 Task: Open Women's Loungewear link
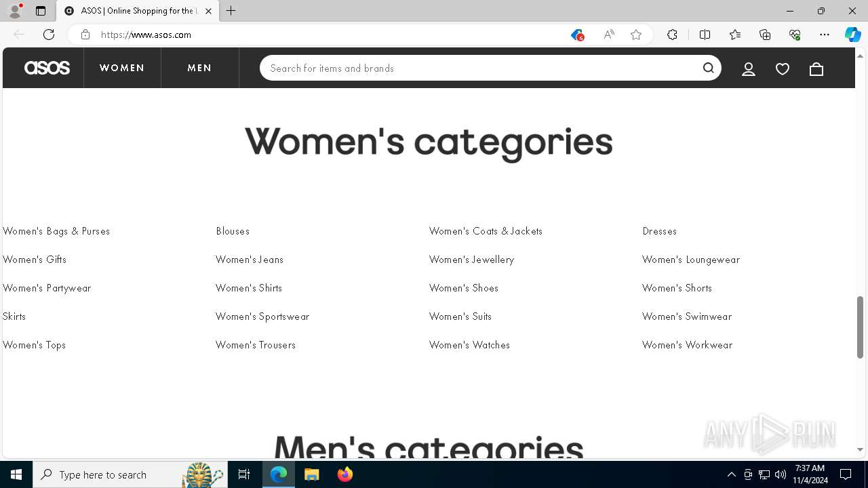coord(691,260)
